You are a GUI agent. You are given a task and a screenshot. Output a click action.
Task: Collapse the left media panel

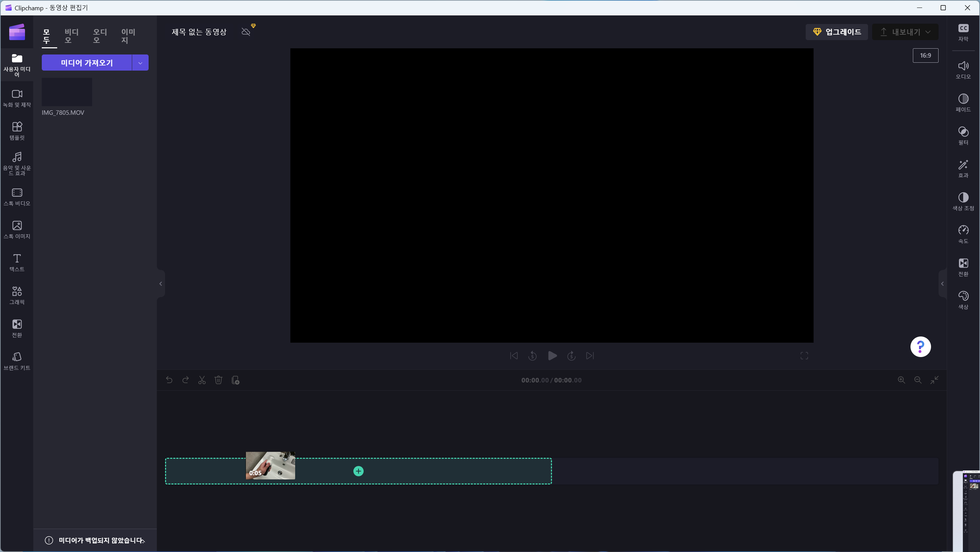click(161, 284)
